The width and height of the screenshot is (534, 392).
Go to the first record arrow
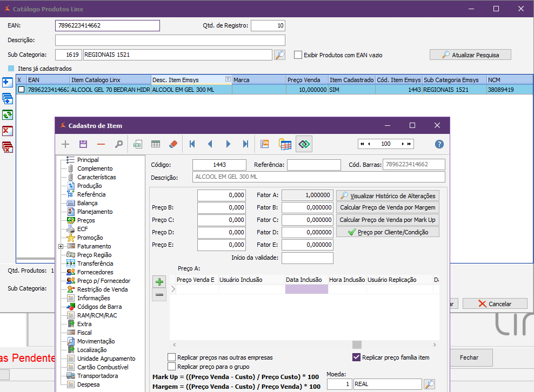(x=192, y=144)
